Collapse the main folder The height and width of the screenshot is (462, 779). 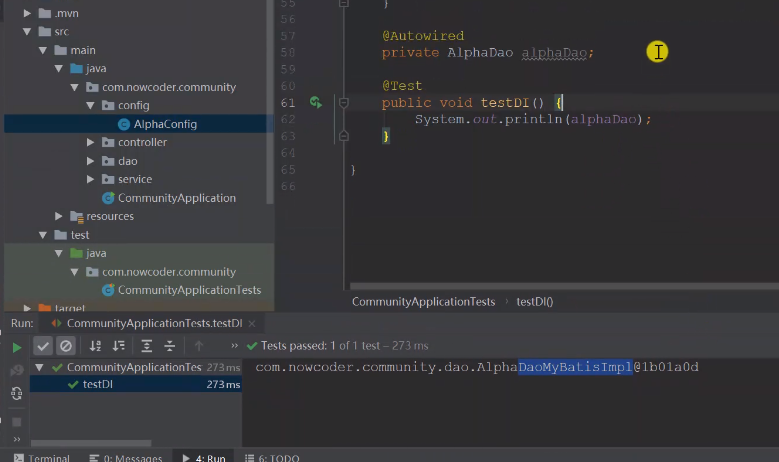[43, 50]
